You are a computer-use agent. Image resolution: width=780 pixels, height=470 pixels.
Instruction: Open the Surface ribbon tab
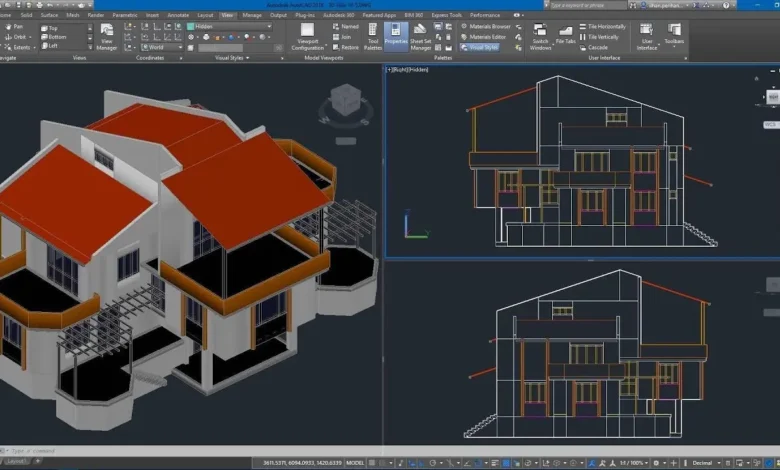[x=49, y=15]
